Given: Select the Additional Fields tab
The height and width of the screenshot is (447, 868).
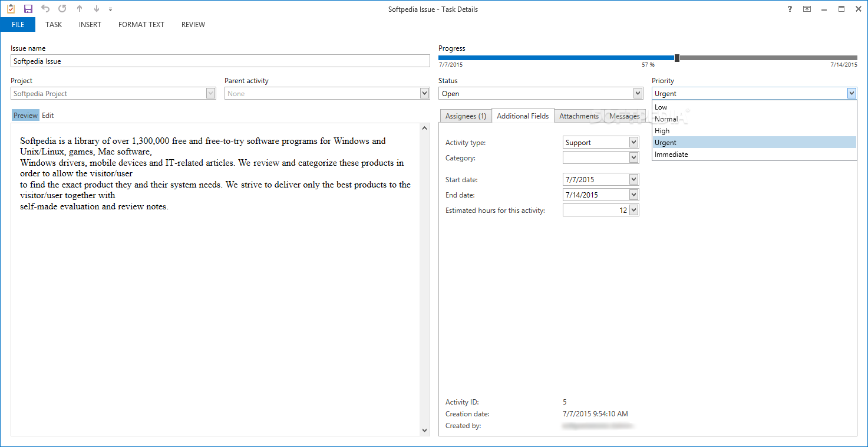Looking at the screenshot, I should [x=523, y=116].
